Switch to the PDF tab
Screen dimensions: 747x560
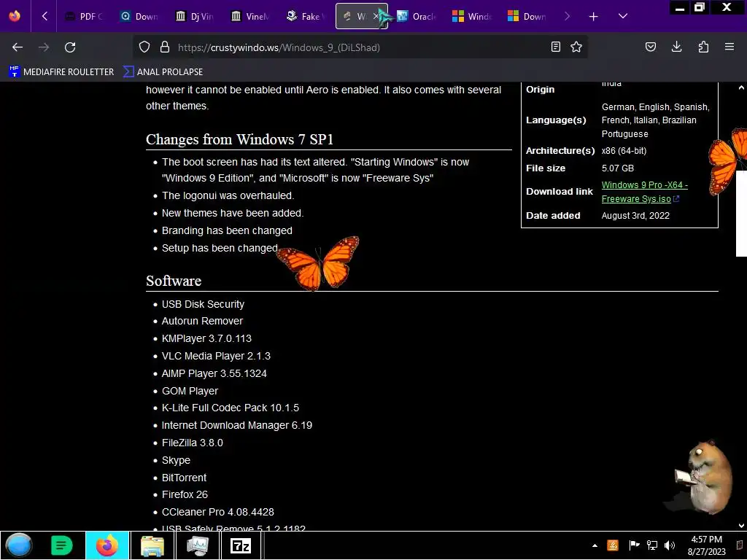click(x=84, y=16)
